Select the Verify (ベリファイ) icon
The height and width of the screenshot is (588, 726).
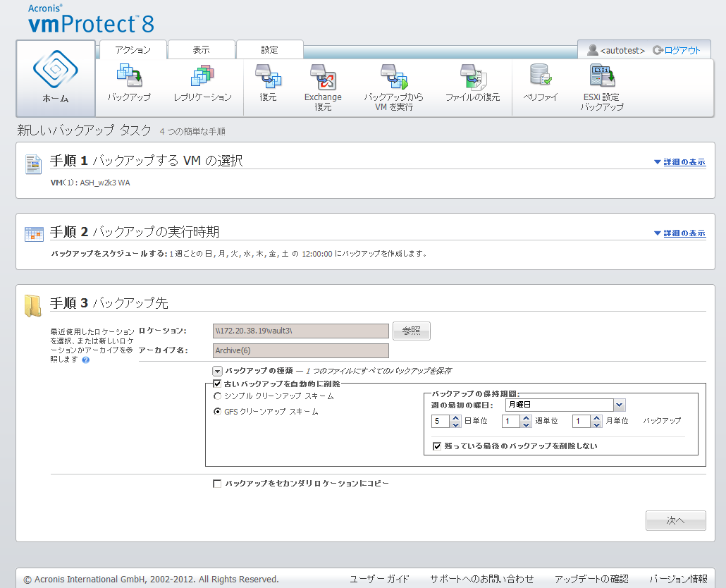[x=540, y=76]
